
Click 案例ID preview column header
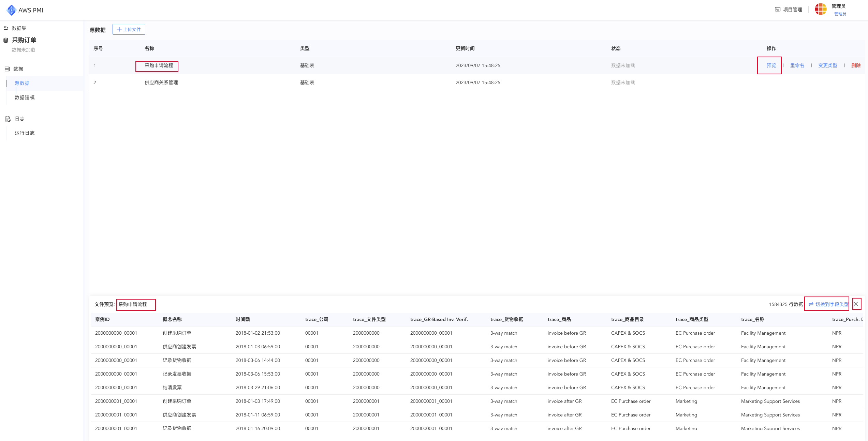pyautogui.click(x=102, y=319)
